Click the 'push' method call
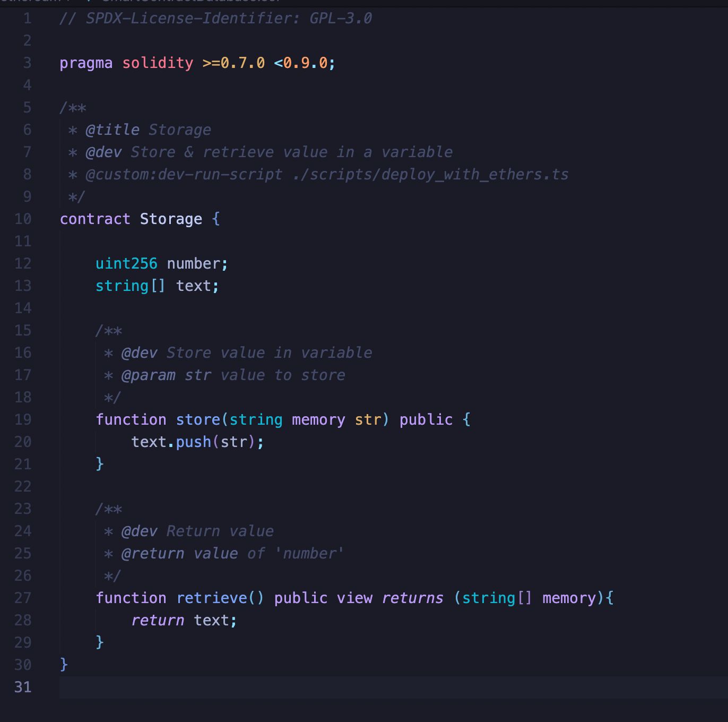 [x=194, y=442]
